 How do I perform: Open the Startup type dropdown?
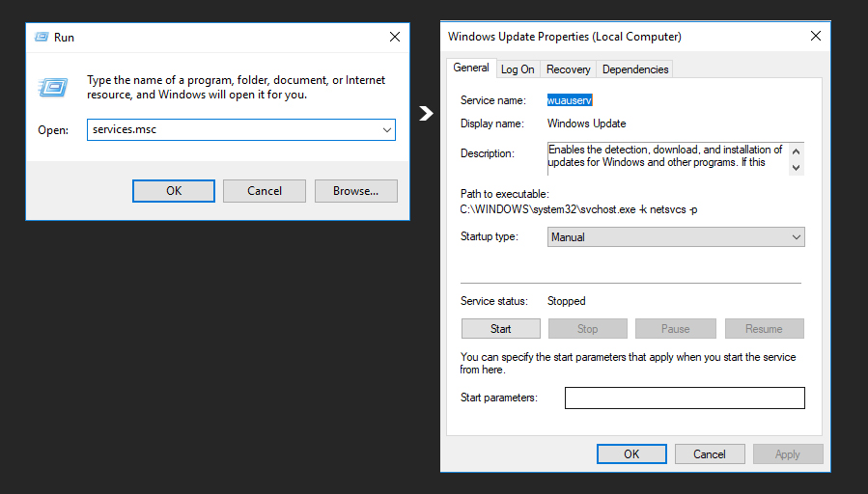tap(676, 236)
